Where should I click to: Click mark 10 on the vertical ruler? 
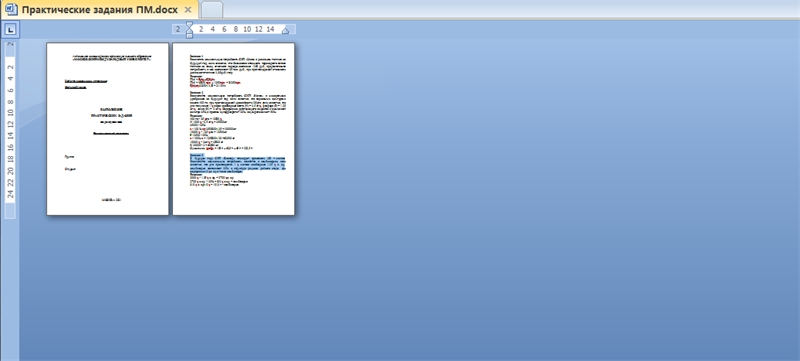11,113
